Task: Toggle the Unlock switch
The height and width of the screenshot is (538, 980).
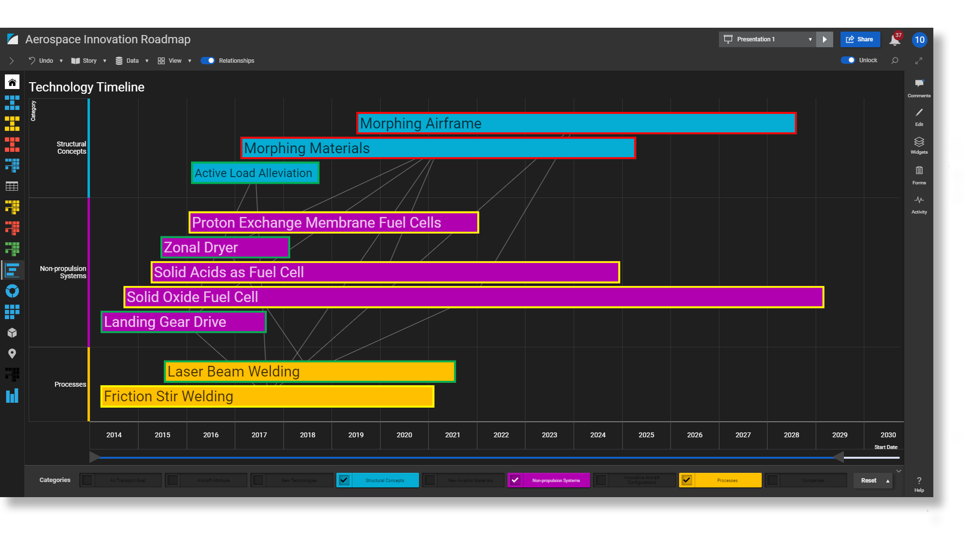Action: 848,60
